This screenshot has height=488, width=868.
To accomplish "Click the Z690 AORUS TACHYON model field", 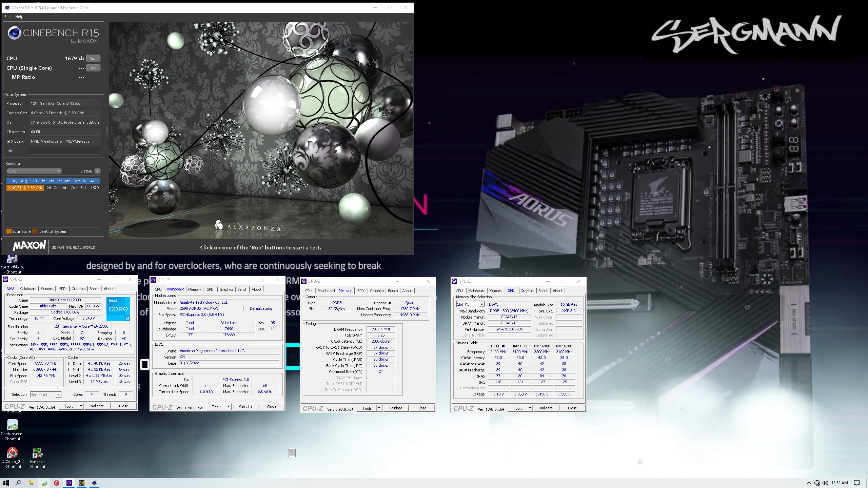I will 211,308.
